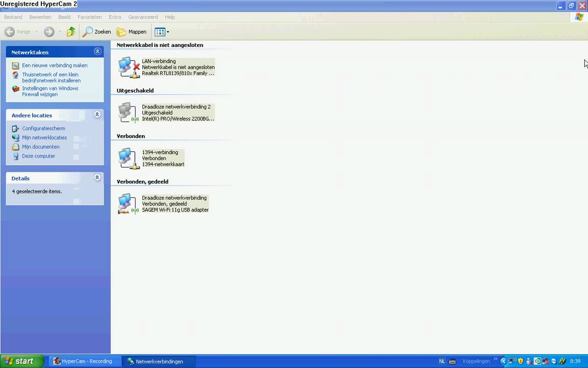Click the yellow security shield tray icon
The width and height of the screenshot is (588, 368).
(x=521, y=361)
